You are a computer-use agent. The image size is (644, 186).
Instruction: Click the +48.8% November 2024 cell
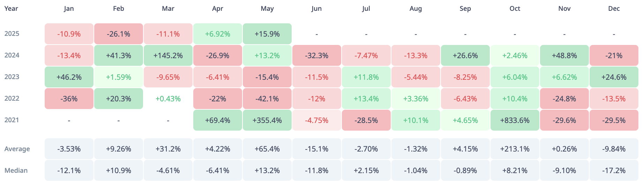(x=564, y=55)
